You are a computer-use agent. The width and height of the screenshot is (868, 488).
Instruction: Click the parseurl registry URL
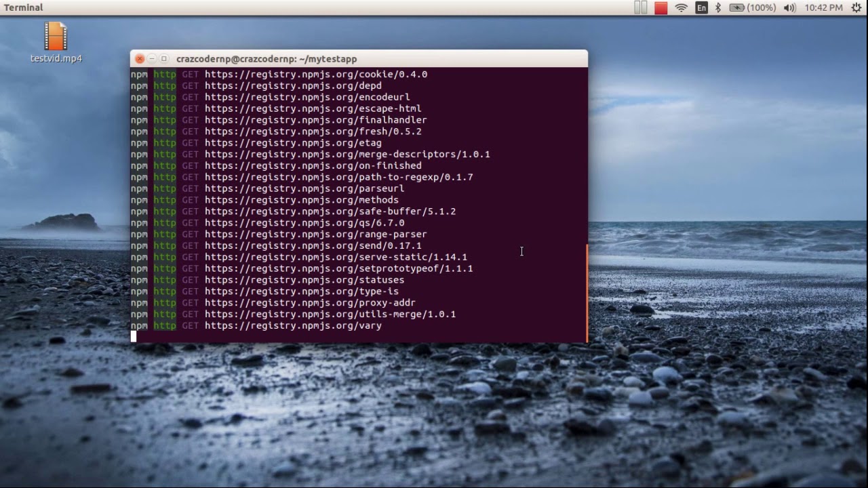coord(304,188)
